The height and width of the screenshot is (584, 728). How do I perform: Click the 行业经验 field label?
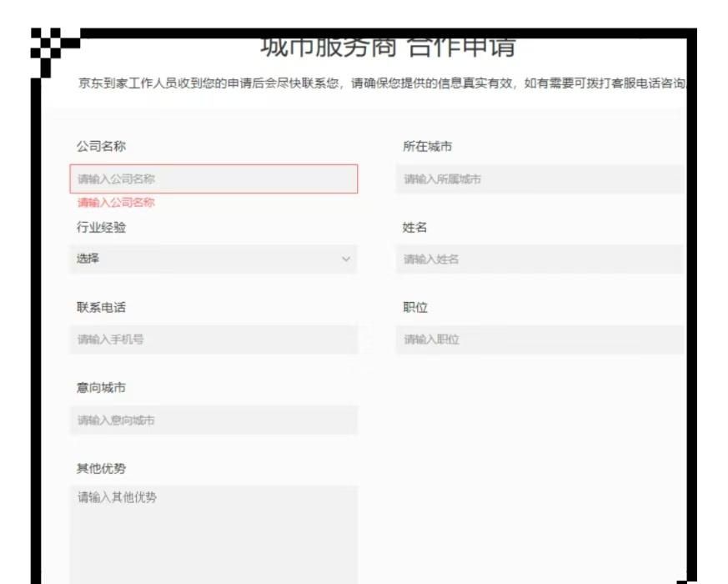pyautogui.click(x=101, y=227)
